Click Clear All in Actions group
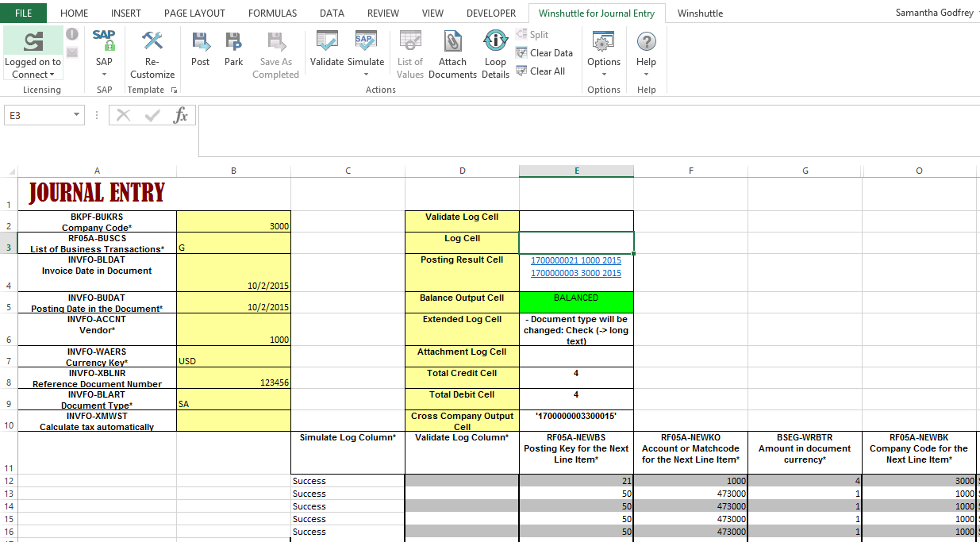 click(540, 71)
